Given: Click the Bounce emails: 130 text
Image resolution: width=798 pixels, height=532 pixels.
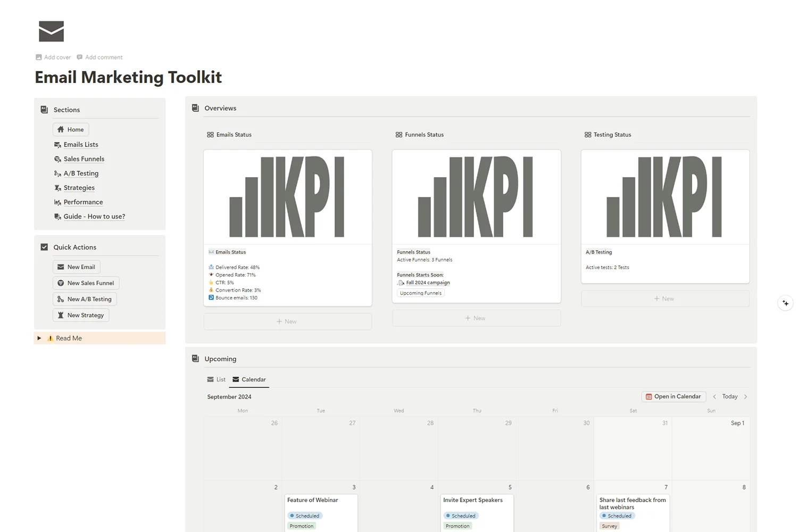Looking at the screenshot, I should 236,298.
